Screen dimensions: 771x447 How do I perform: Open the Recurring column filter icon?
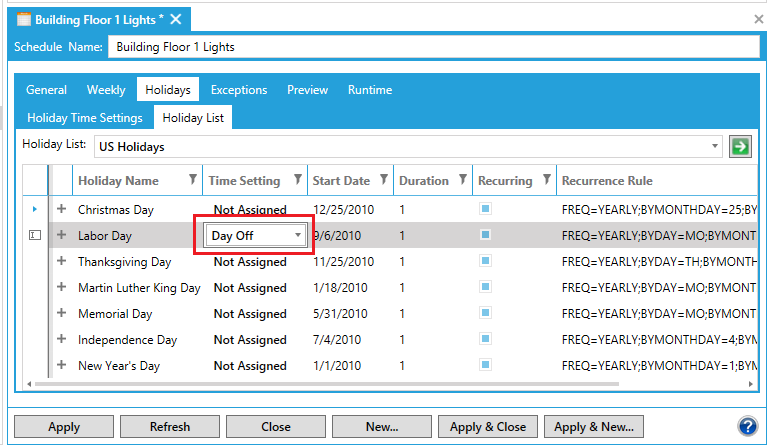click(x=546, y=181)
